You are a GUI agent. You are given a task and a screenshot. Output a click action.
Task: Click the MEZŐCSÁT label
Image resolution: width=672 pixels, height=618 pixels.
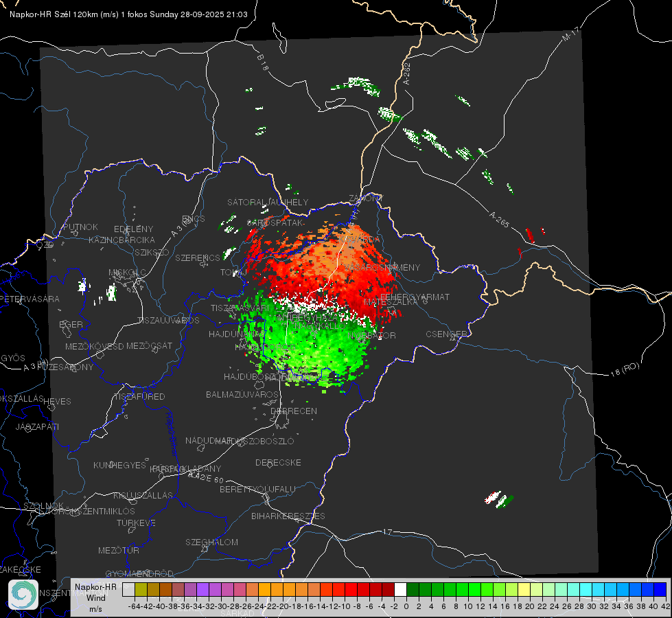click(149, 345)
